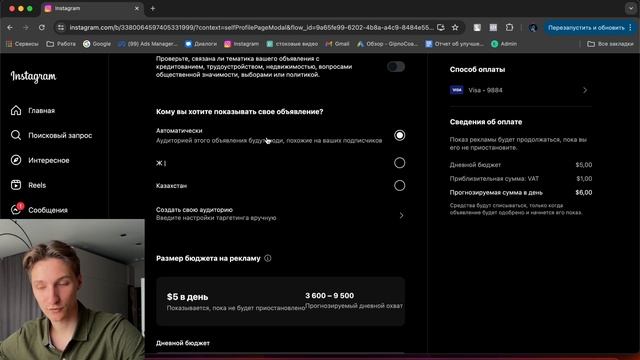Click the Дневной бюджет label

[183, 343]
